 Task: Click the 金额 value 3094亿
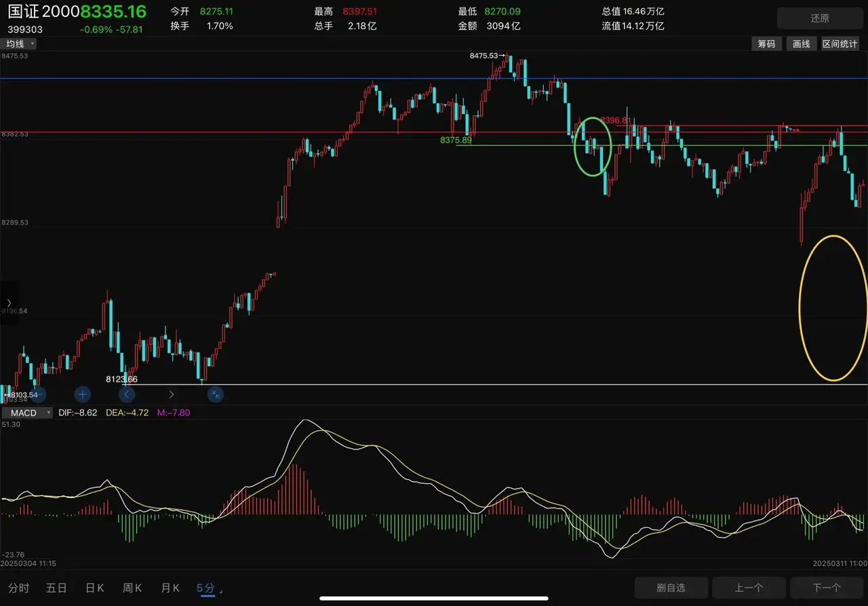[503, 26]
